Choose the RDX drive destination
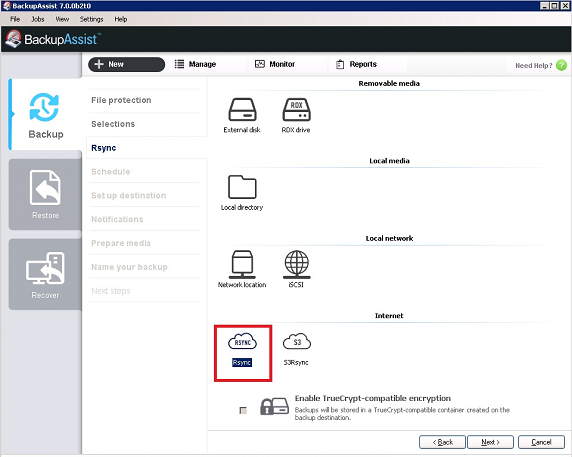Viewport: 572px width, 457px height. pyautogui.click(x=296, y=109)
